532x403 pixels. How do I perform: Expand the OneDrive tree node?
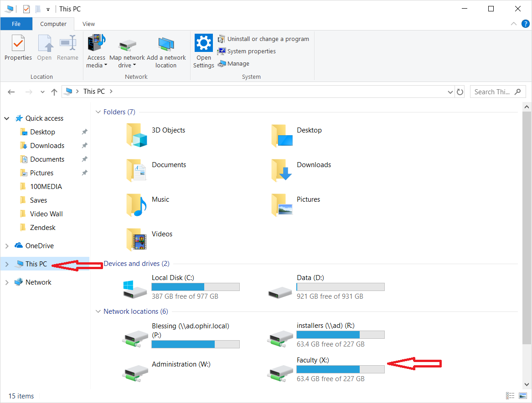[6, 246]
